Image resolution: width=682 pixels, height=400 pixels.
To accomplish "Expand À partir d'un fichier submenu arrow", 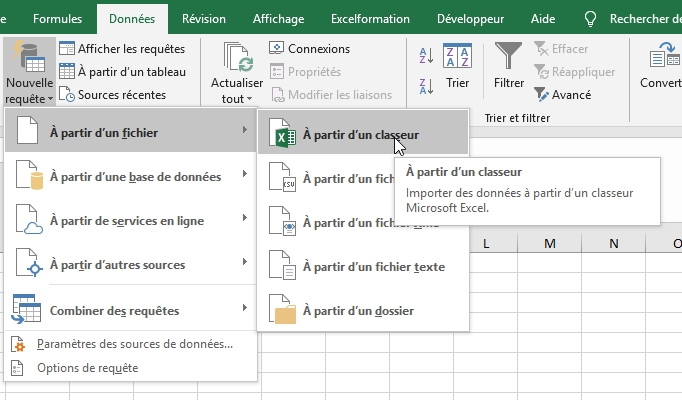I will click(245, 130).
